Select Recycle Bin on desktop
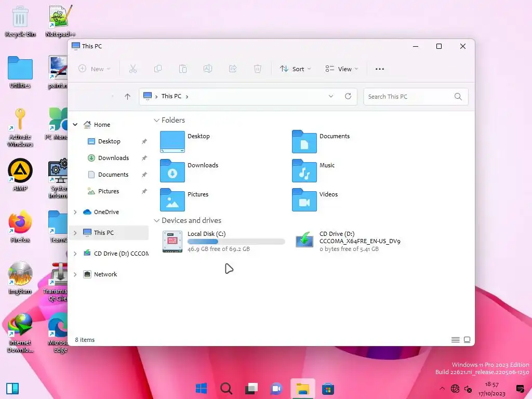 pos(20,21)
